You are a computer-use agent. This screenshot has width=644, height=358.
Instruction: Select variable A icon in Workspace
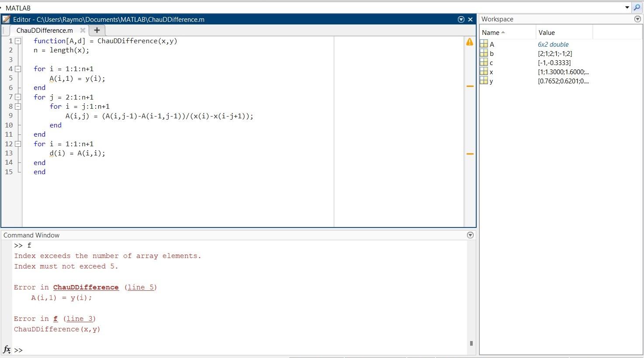click(x=484, y=44)
